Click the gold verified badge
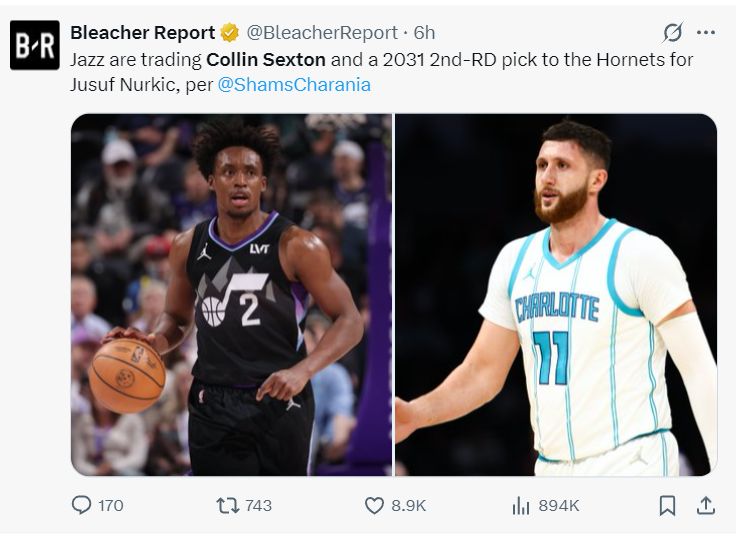736x537 pixels. 229,33
